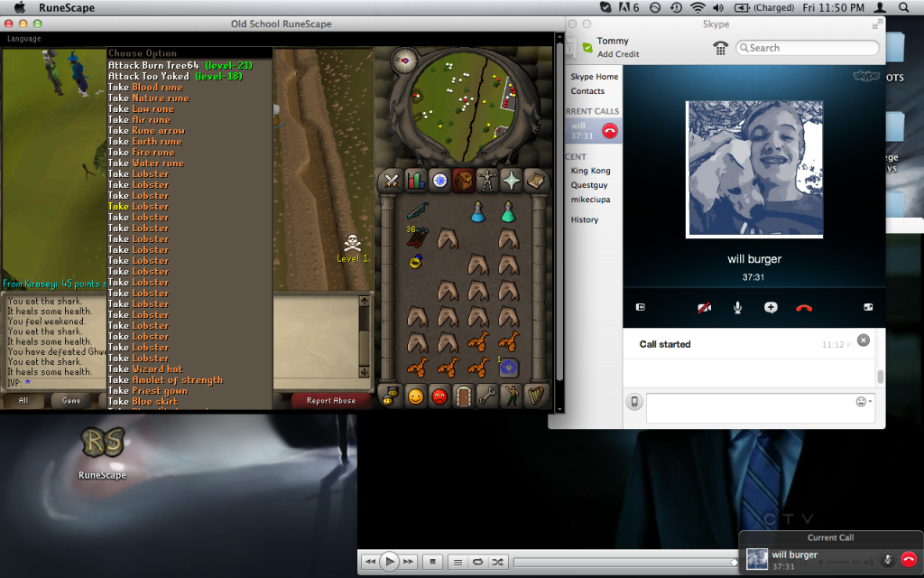Open History in Skype sidebar

pyautogui.click(x=584, y=219)
